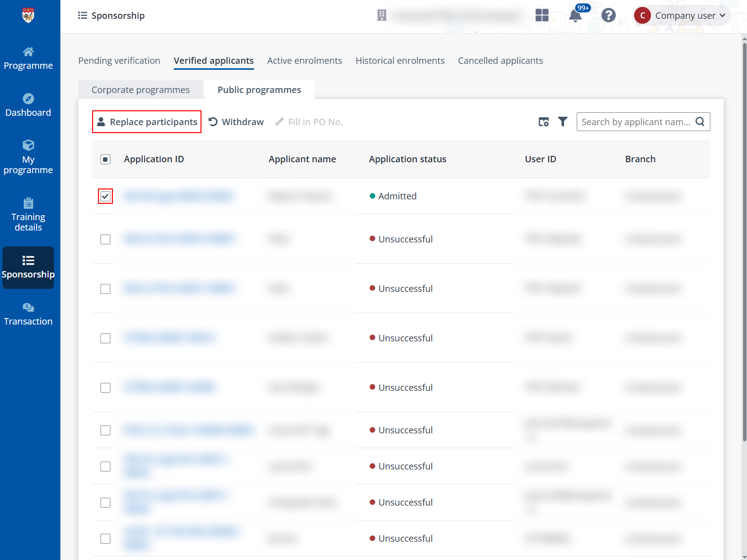
Task: Open the help question mark icon
Action: pyautogui.click(x=608, y=15)
